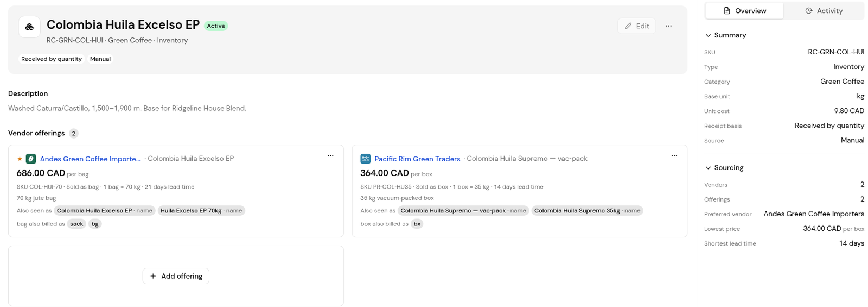Click the Andes Green Coffee leaf logo
The height and width of the screenshot is (307, 868).
tap(31, 159)
